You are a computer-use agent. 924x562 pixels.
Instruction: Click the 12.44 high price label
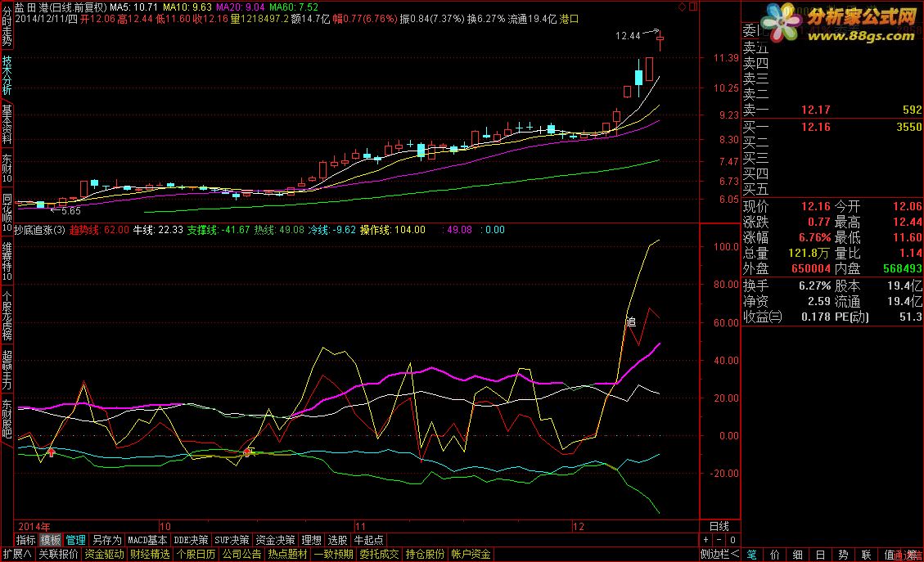coord(628,36)
